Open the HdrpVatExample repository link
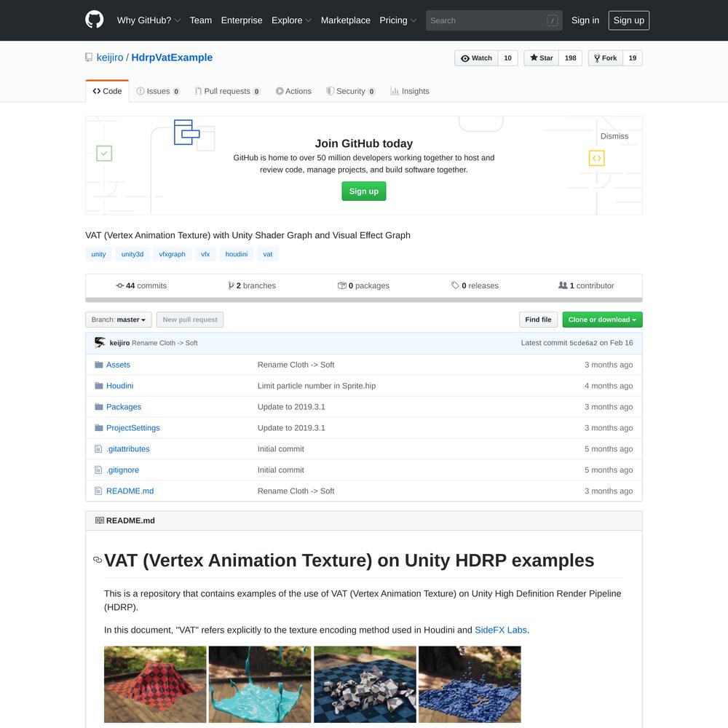728x728 pixels. tap(172, 58)
